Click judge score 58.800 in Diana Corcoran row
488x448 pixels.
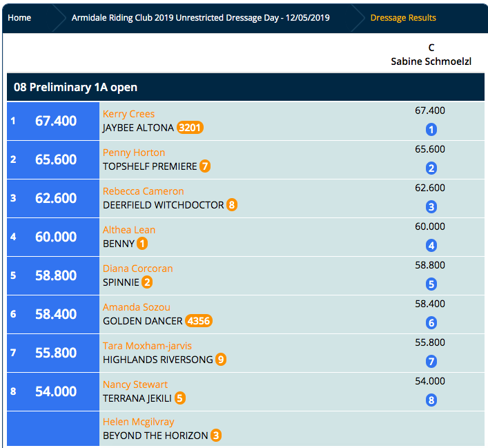point(430,265)
